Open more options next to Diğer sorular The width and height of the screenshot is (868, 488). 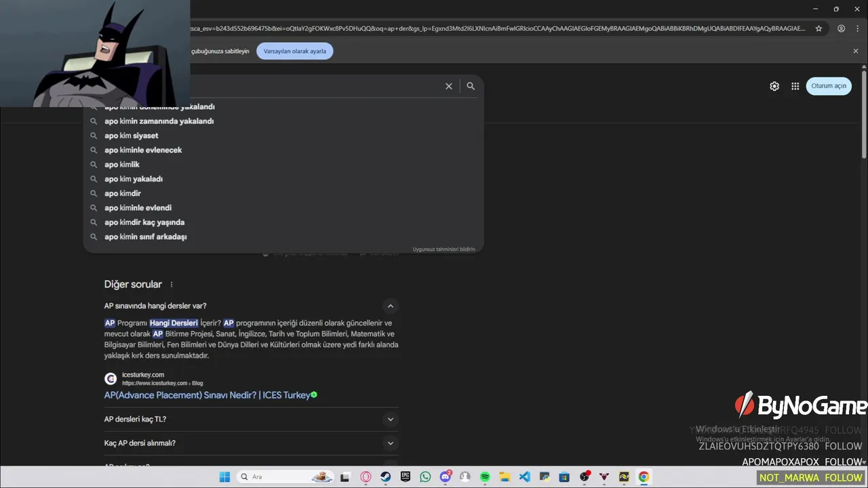point(172,285)
